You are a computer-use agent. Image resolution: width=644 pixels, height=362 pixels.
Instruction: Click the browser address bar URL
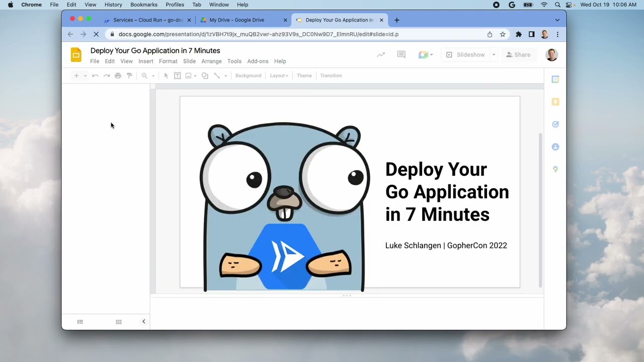[259, 34]
